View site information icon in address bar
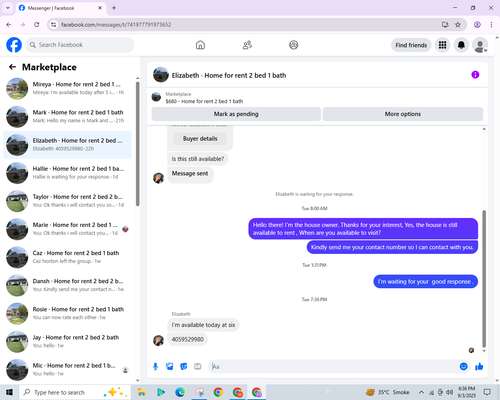The width and height of the screenshot is (500, 400). (x=53, y=24)
